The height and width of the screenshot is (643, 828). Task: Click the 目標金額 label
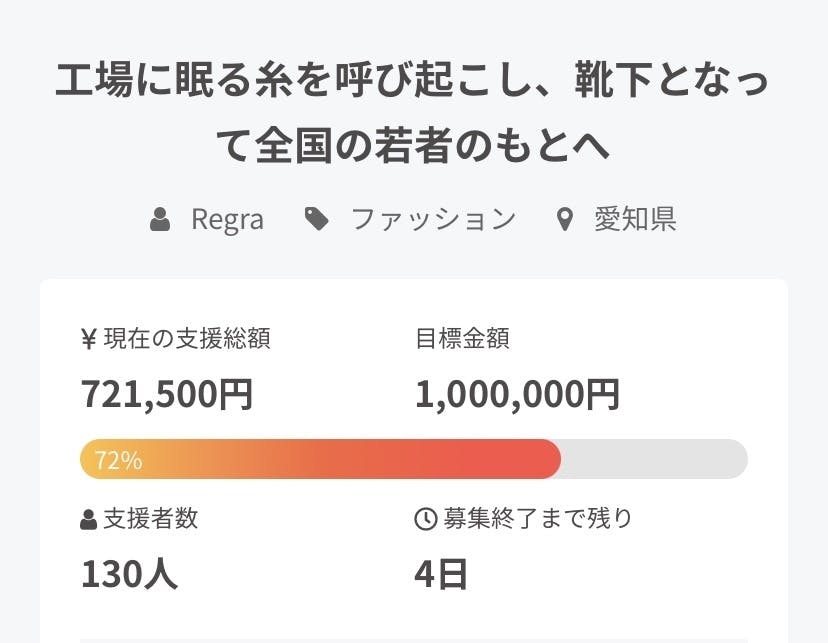(462, 339)
